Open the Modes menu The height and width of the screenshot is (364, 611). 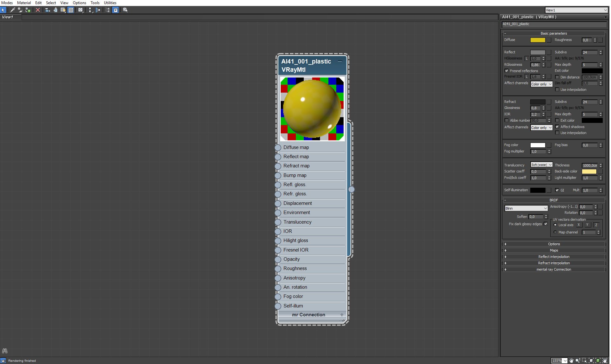7,3
